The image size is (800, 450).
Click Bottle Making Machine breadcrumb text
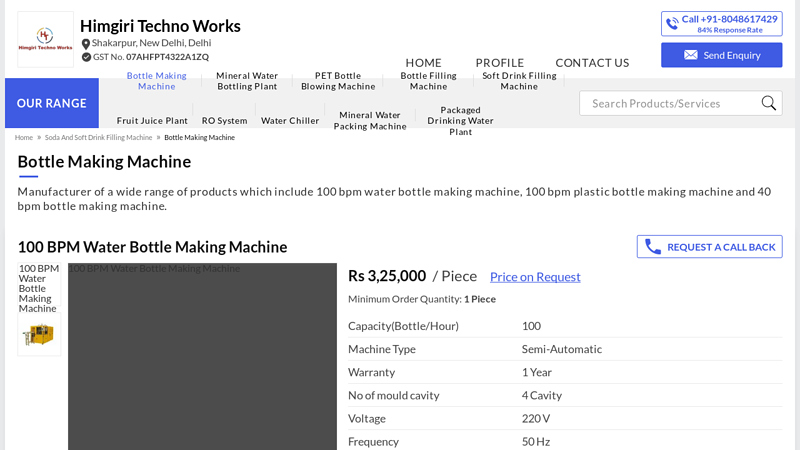tap(199, 137)
